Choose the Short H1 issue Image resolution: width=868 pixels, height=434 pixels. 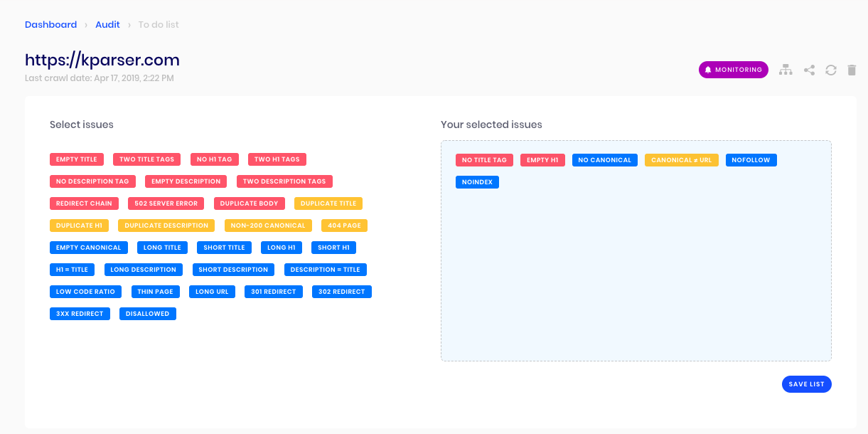(333, 248)
